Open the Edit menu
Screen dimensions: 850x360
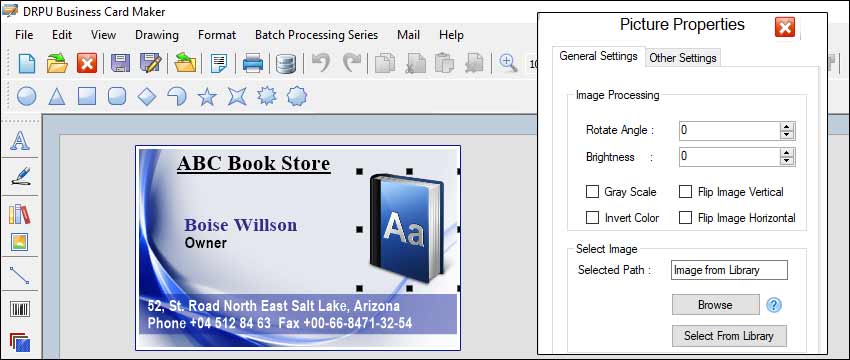pos(62,35)
